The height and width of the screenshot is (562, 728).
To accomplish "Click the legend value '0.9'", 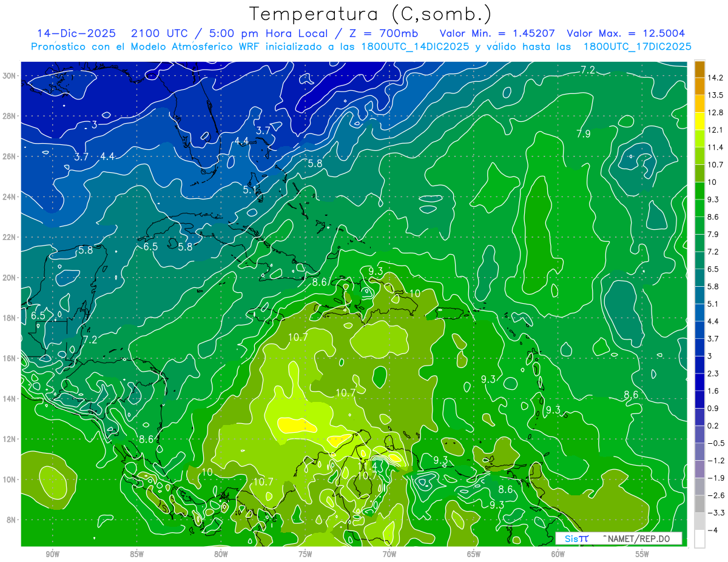I will pyautogui.click(x=713, y=409).
